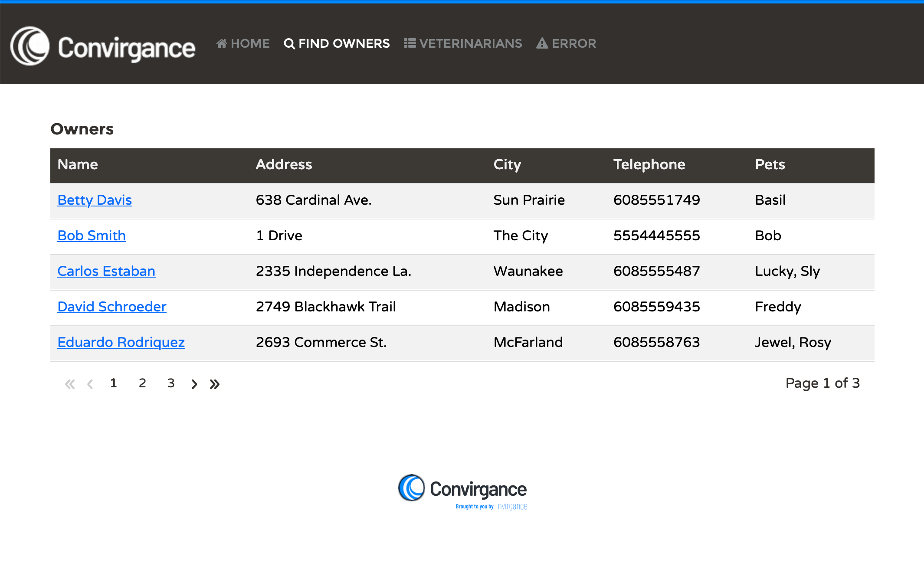Open Bob Smith owner details

(92, 236)
